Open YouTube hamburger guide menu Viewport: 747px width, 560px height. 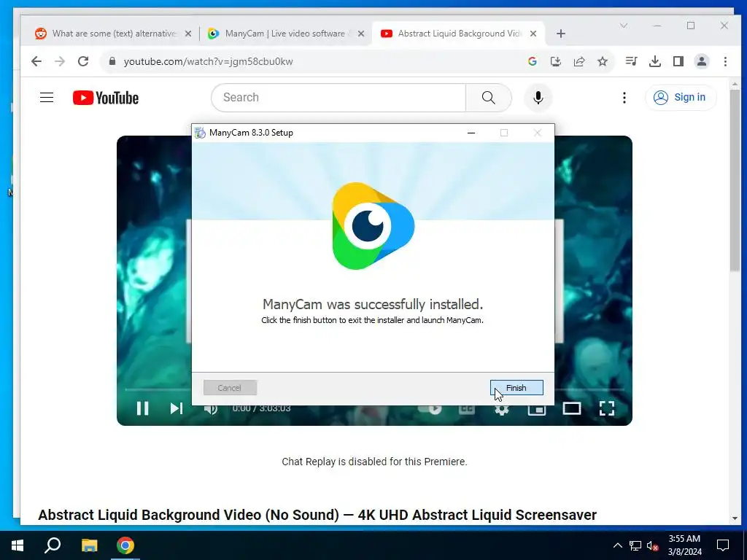(x=47, y=98)
